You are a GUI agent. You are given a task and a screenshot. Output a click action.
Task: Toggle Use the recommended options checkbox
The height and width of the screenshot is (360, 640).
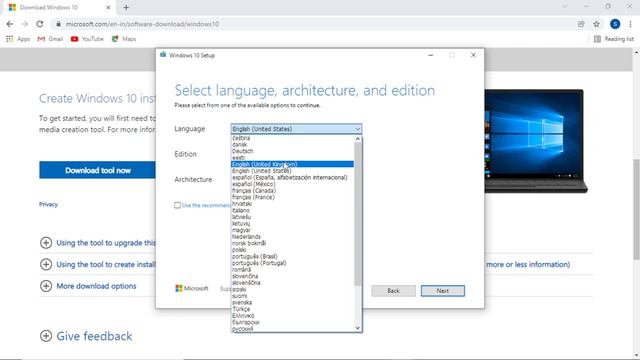(x=177, y=205)
